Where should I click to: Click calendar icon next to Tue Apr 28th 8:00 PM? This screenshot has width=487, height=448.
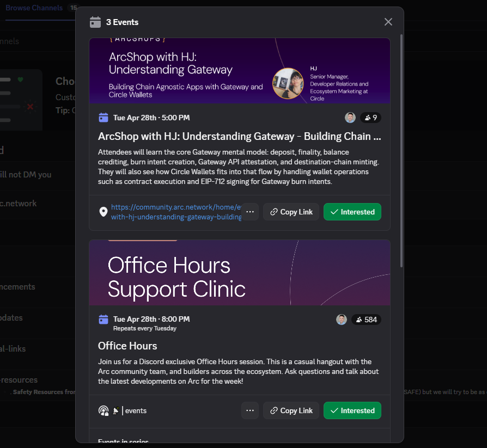[104, 319]
